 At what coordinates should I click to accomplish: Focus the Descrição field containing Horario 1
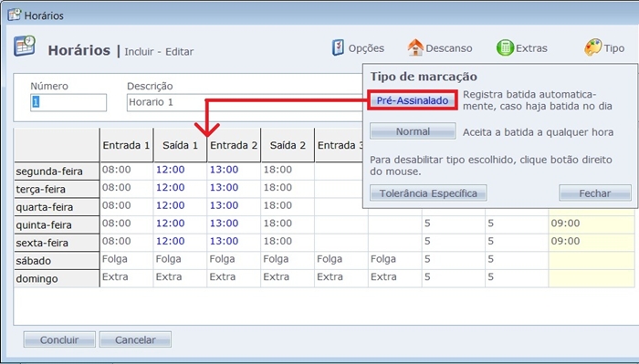click(245, 102)
